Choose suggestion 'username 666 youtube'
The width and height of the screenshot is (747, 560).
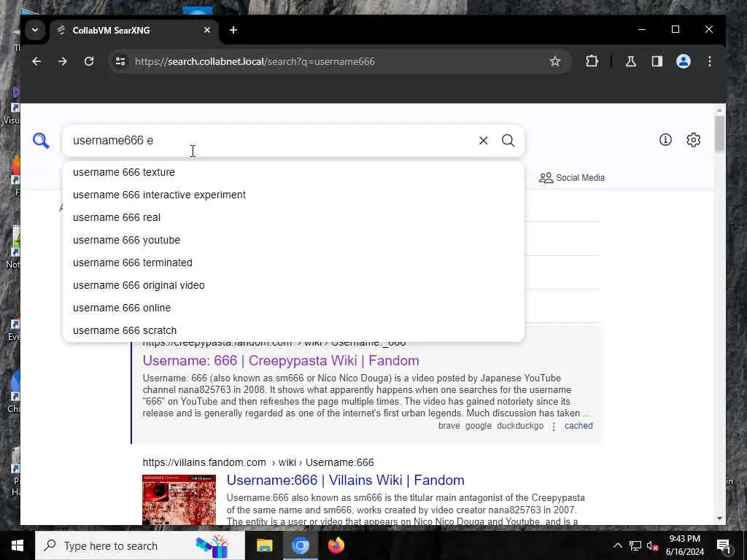coord(293,240)
